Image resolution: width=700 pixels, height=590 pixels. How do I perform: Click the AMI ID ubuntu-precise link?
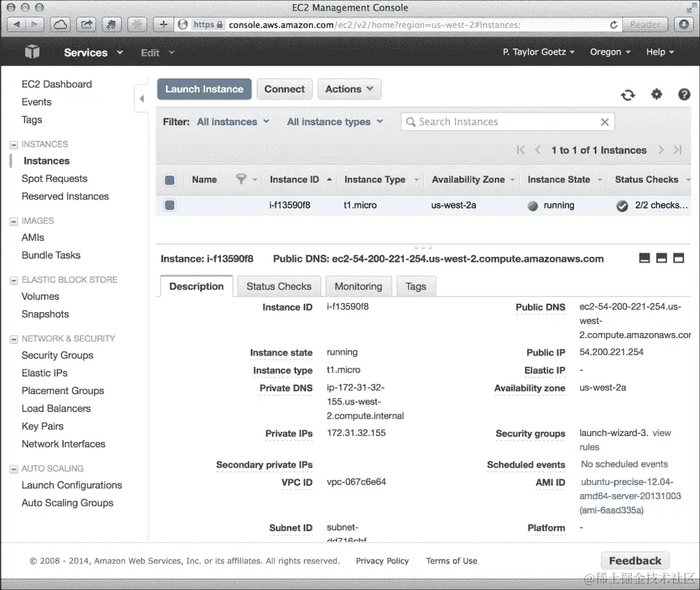pyautogui.click(x=631, y=496)
